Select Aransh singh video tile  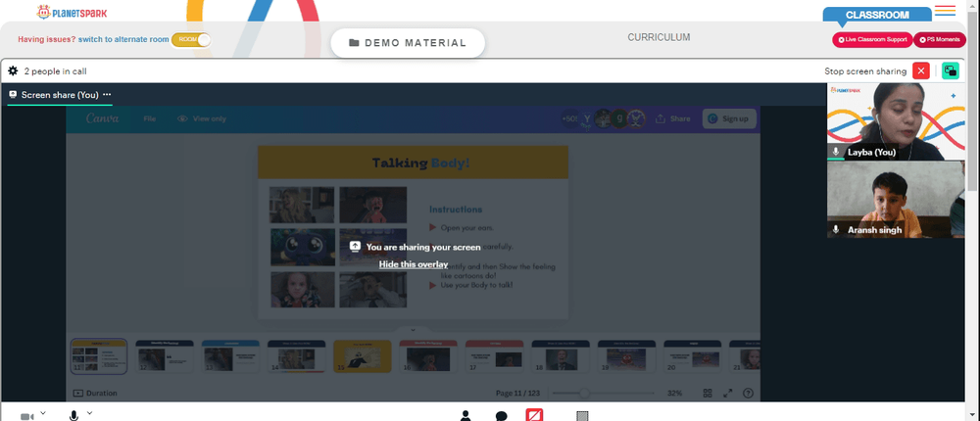(x=896, y=200)
